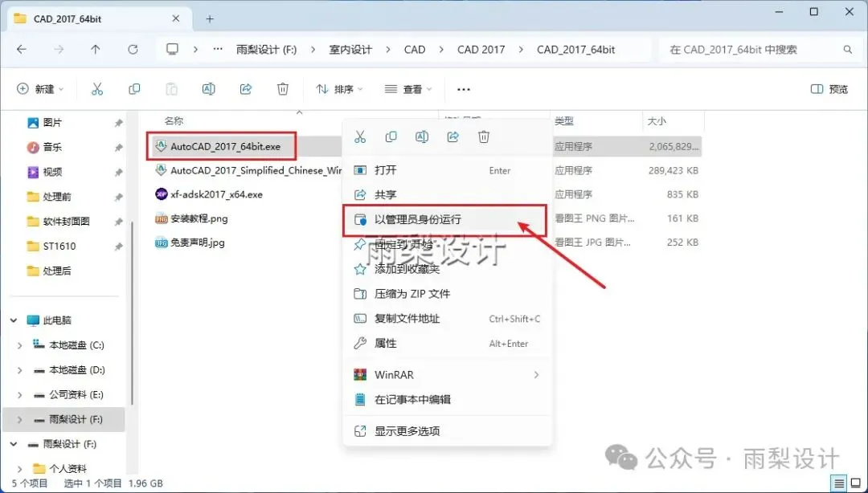Click the navigation pane scrollbar
This screenshot has height=493, width=868.
coord(132,312)
